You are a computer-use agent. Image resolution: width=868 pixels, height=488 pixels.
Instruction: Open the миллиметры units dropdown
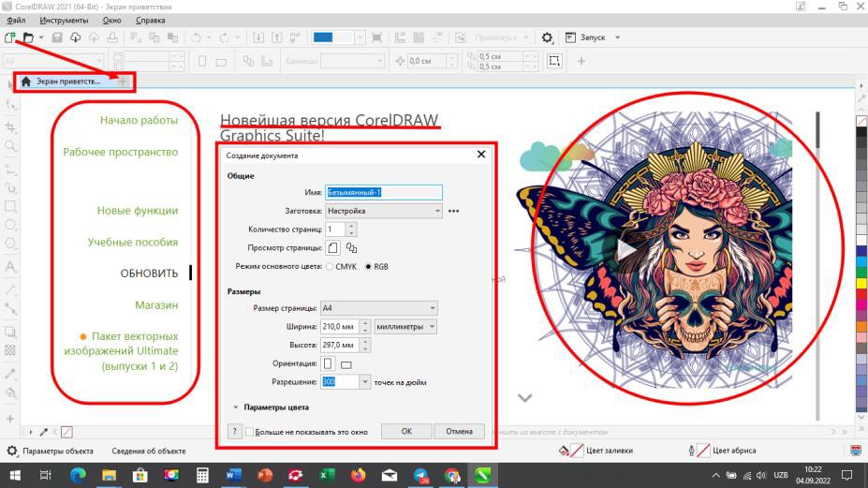pos(405,327)
